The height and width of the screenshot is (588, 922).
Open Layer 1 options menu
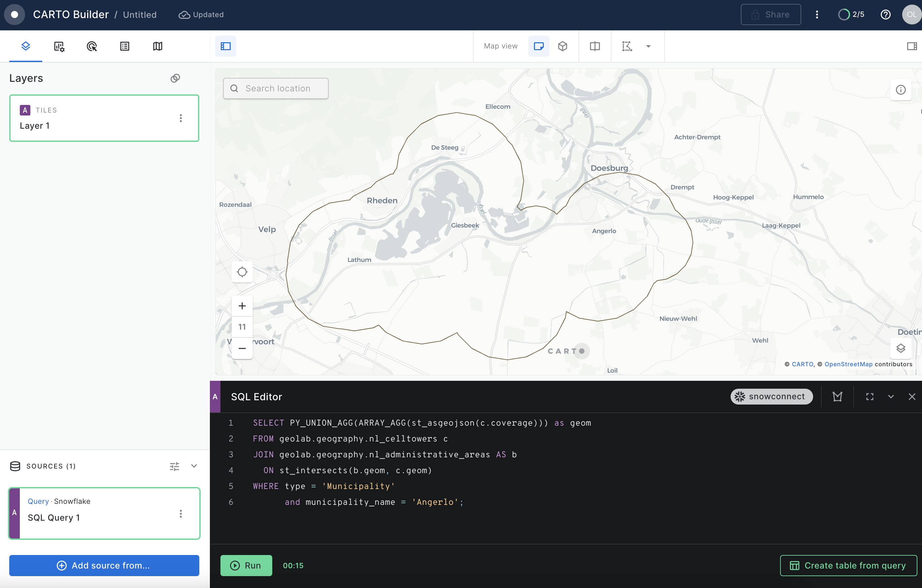pyautogui.click(x=181, y=118)
